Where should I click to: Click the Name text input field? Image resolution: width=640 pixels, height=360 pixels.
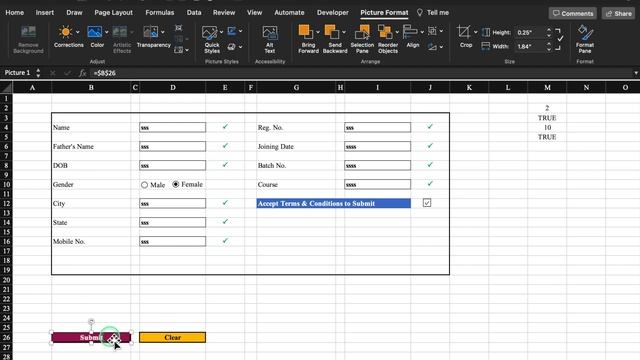coord(173,127)
